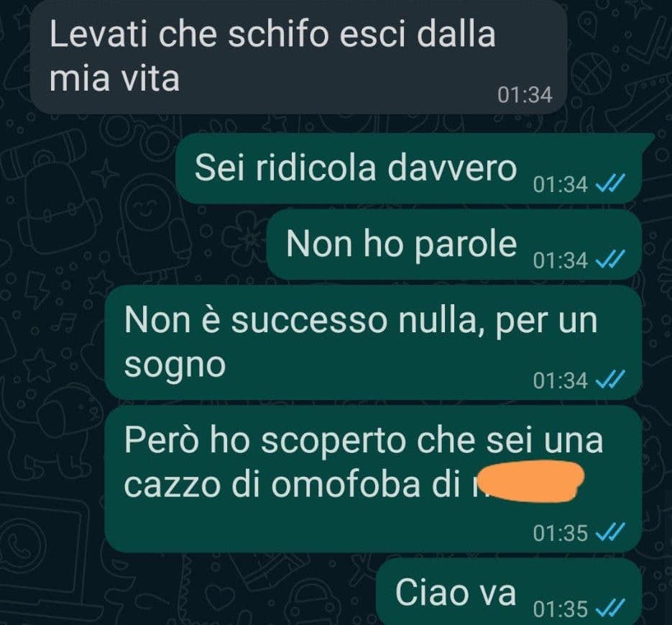Click the 01:34 timestamp next to "Non ho parole"

pyautogui.click(x=560, y=260)
